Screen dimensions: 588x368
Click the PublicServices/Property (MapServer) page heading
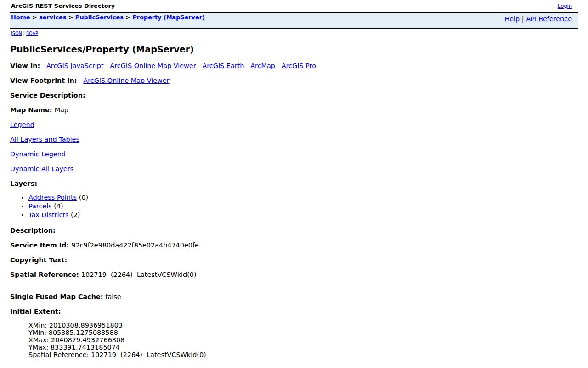tap(102, 49)
